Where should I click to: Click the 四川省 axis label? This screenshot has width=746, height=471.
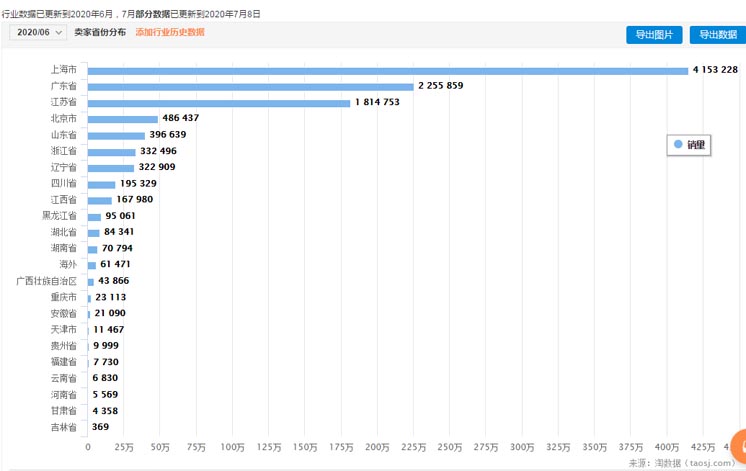tap(63, 184)
